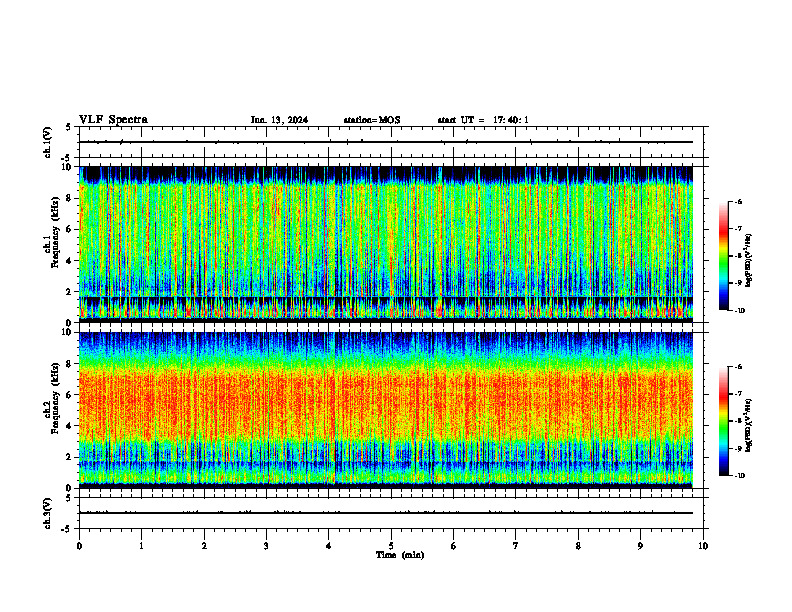
Task: Click time axis tick label "7"
Action: coord(516,546)
